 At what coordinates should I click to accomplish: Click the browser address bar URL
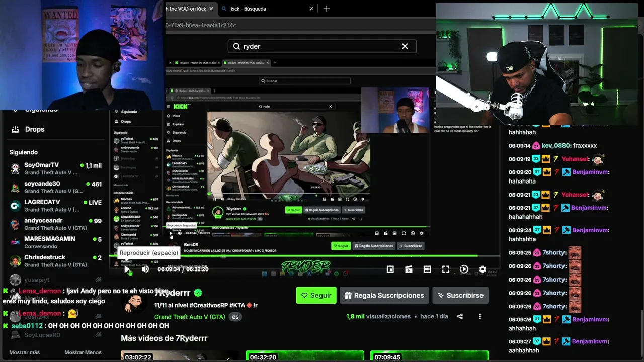click(201, 25)
